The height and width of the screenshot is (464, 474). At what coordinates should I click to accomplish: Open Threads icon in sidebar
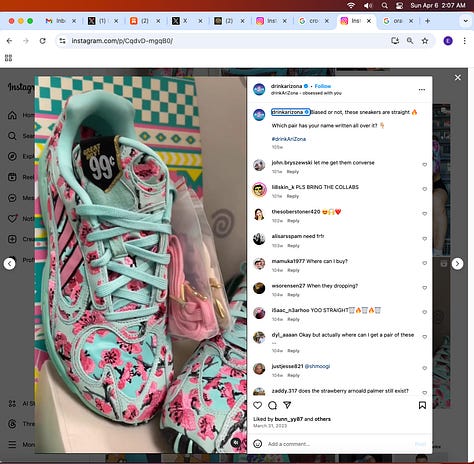pyautogui.click(x=12, y=424)
